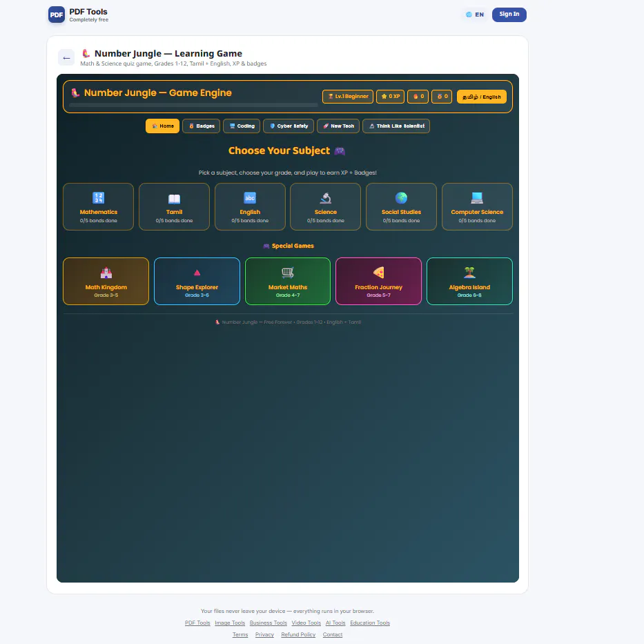Open the Refund Policy link
This screenshot has height=644, width=644.
point(298,634)
